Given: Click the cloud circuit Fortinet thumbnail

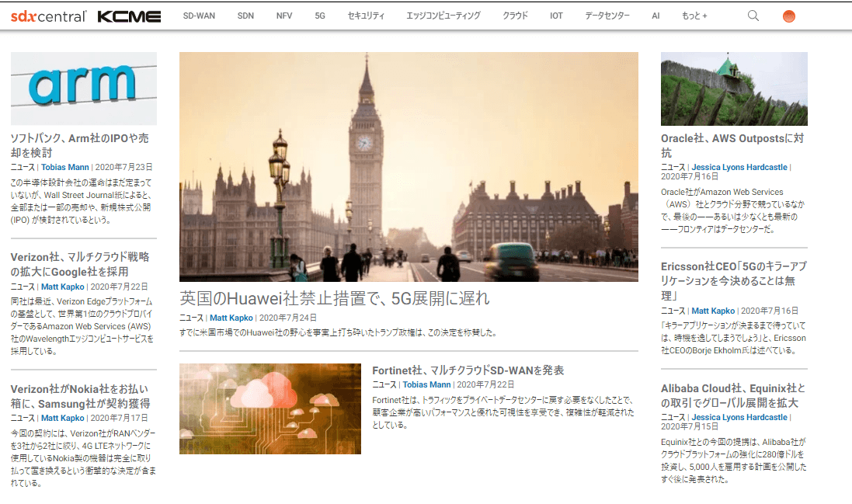Looking at the screenshot, I should click(270, 408).
